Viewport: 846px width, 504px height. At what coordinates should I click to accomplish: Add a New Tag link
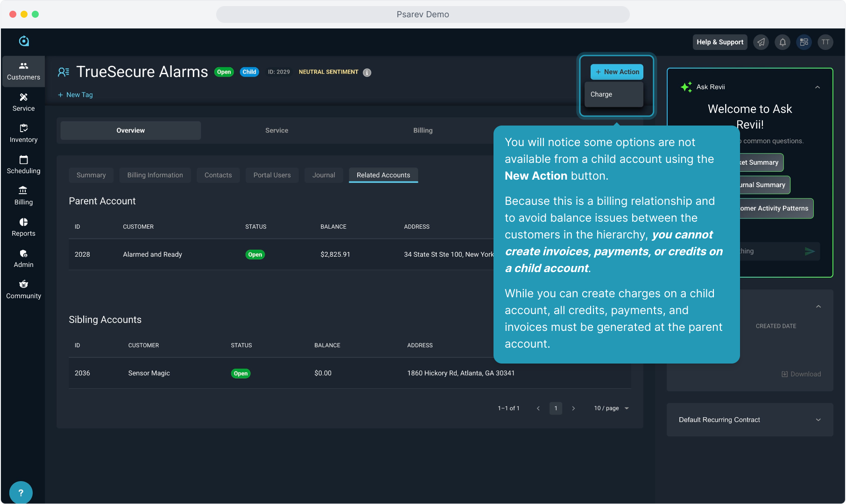point(75,95)
